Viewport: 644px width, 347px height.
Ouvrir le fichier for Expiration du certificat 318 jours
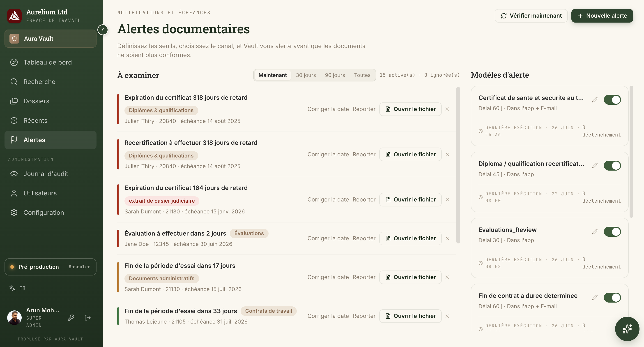tap(410, 109)
